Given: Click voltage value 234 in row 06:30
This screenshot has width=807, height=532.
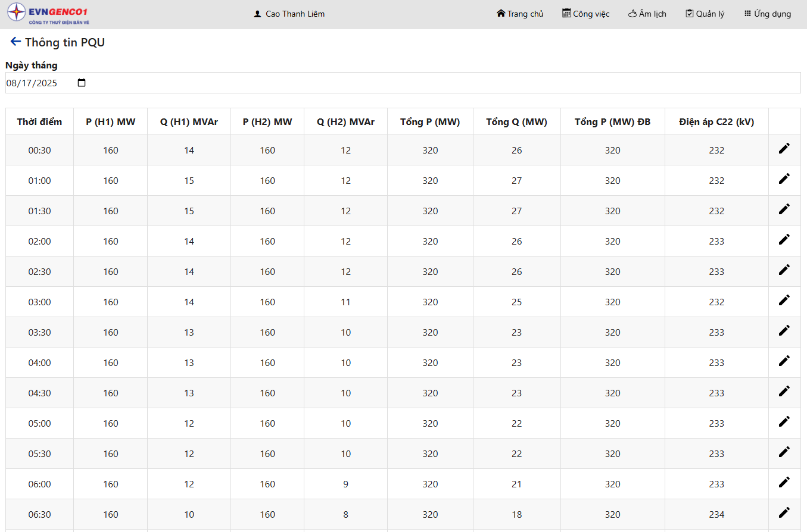Looking at the screenshot, I should click(x=716, y=515).
